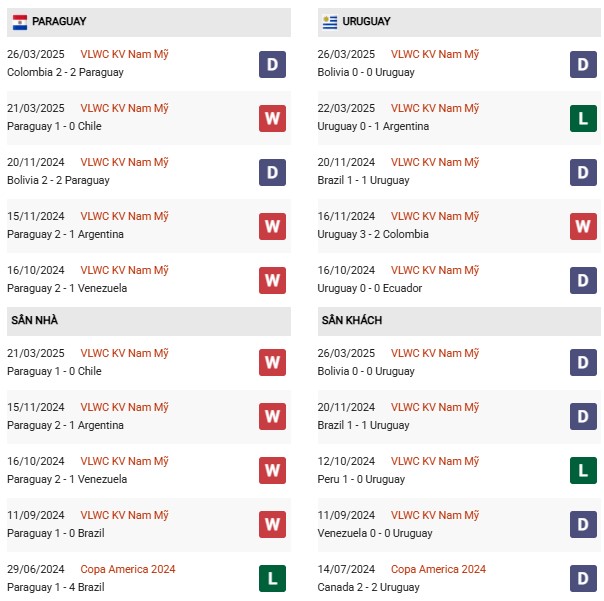The image size is (604, 601).
Task: Click L badge for Peru 1 - 0 Uruguay
Action: coord(584,471)
